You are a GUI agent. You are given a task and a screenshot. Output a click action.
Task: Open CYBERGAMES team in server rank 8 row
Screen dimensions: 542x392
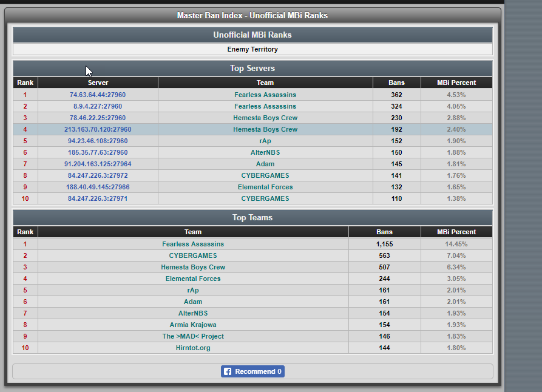click(x=265, y=175)
